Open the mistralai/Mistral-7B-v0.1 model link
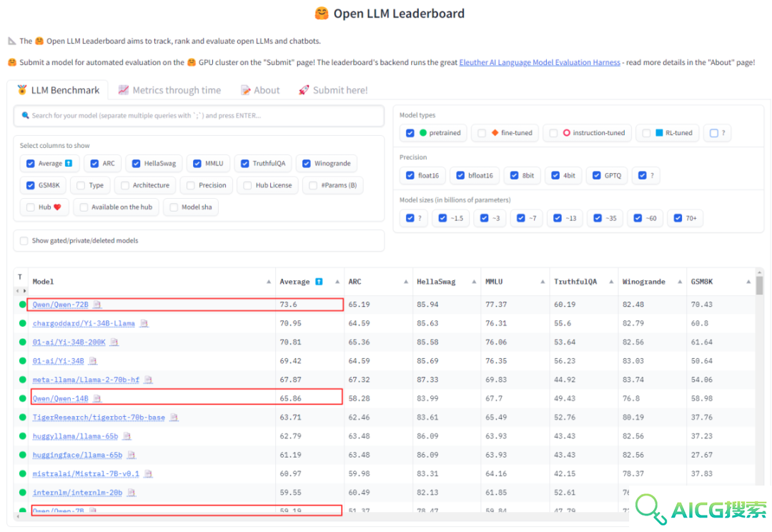 click(x=86, y=474)
